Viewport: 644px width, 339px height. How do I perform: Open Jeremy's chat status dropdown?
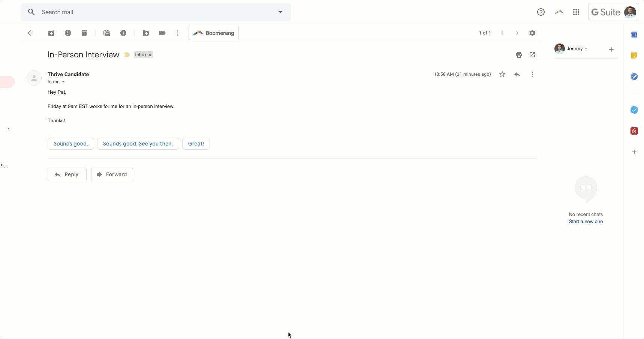click(586, 49)
